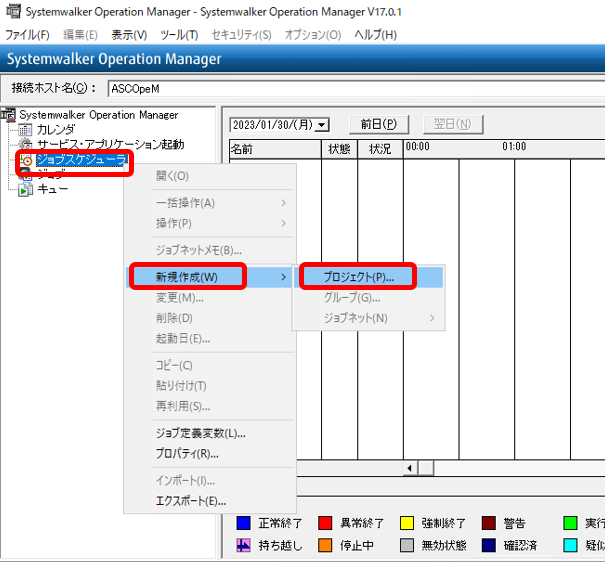Viewport: 605px width, 562px height.
Task: Click the blue 正常終了 legend swatch
Action: (243, 523)
